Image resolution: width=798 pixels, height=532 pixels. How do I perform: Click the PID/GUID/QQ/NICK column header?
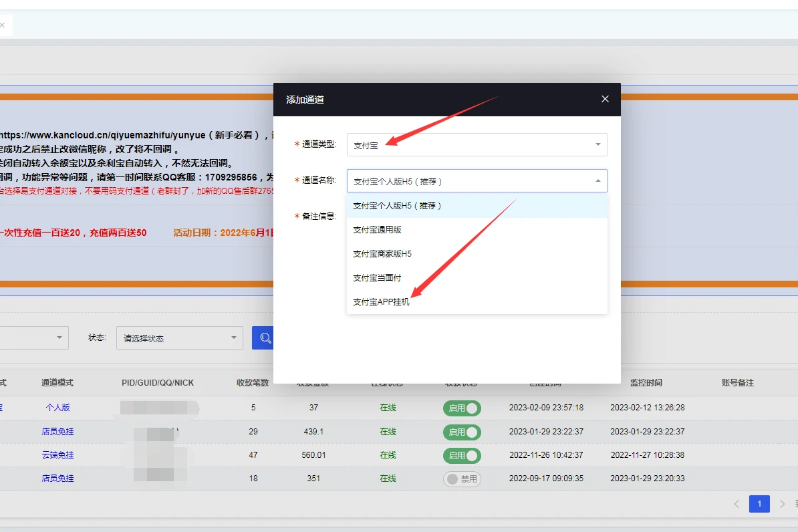coord(158,382)
